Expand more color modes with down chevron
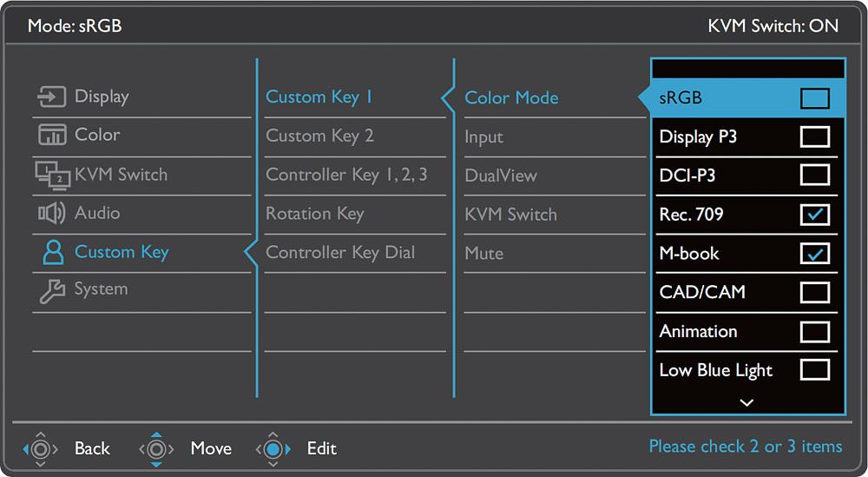 [x=746, y=403]
